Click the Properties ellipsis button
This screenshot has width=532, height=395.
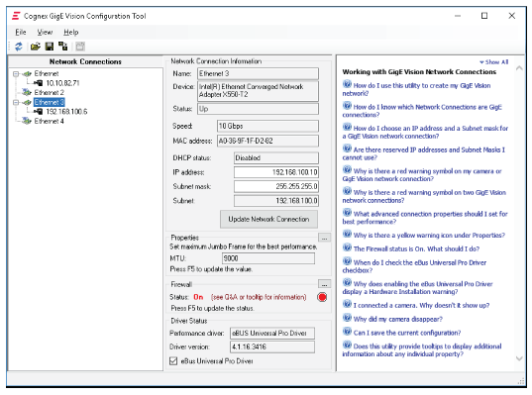click(324, 238)
